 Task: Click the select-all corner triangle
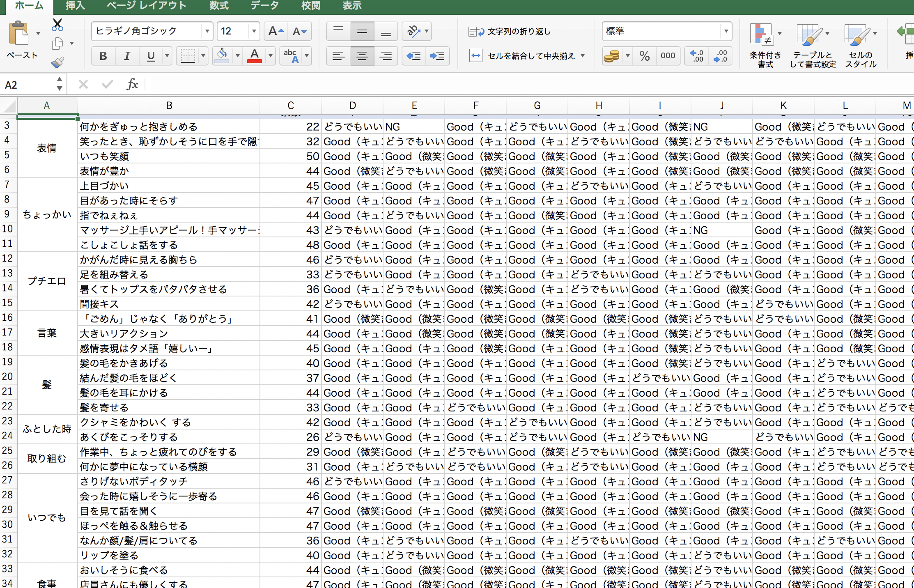tap(9, 106)
